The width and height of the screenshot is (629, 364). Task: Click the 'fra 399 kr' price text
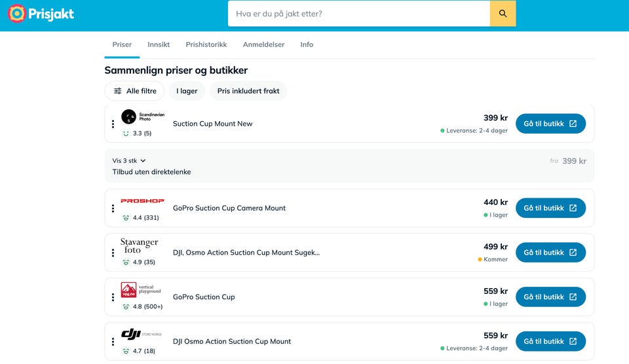[x=568, y=161]
